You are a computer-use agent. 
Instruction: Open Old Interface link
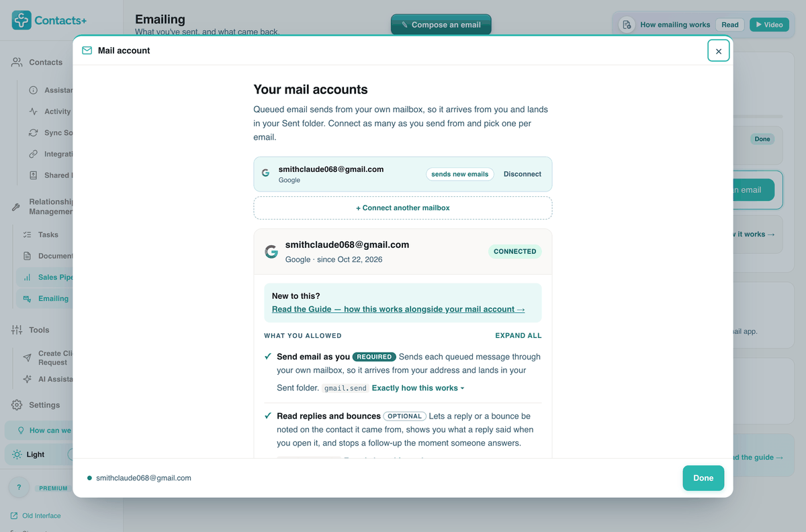click(x=42, y=516)
